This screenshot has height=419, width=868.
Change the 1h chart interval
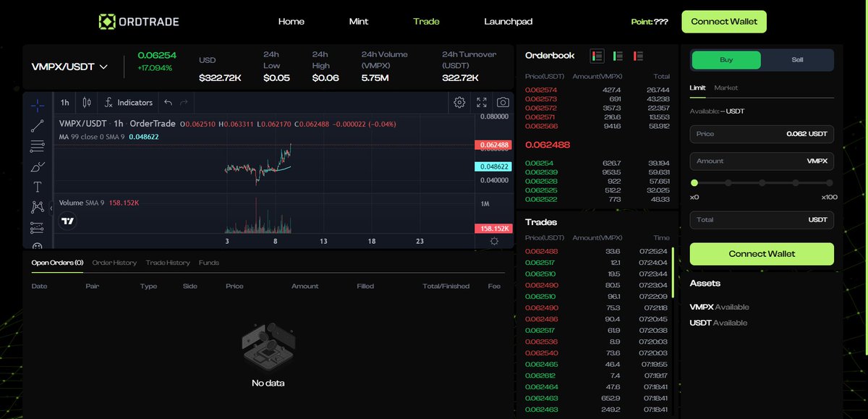65,103
